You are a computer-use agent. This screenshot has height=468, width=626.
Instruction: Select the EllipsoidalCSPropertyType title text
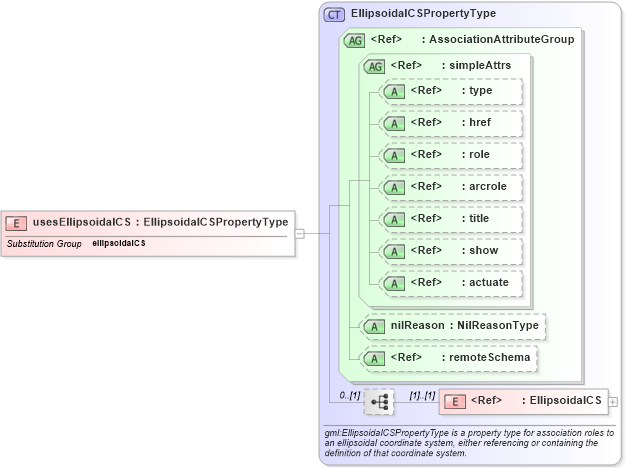click(x=423, y=13)
